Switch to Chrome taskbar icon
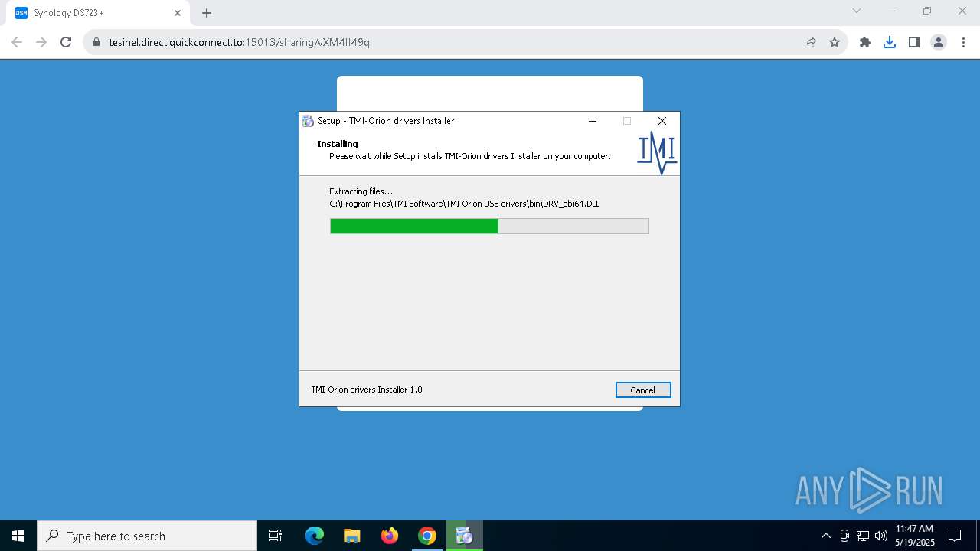Screen dimensions: 980x551 tap(427, 536)
